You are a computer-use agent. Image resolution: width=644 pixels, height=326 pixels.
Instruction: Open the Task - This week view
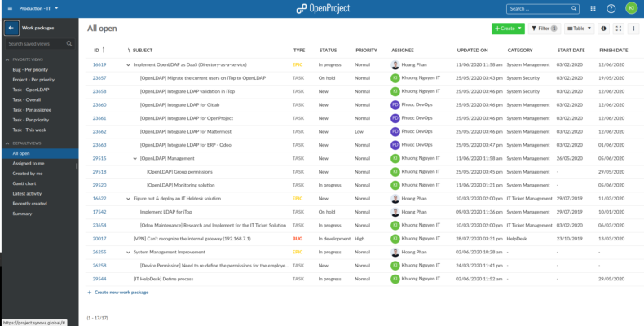30,130
